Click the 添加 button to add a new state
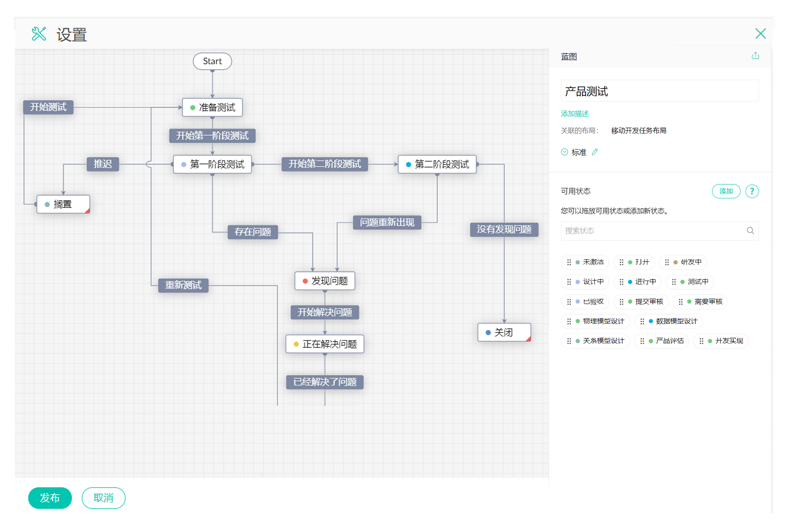787x532 pixels. [x=726, y=191]
